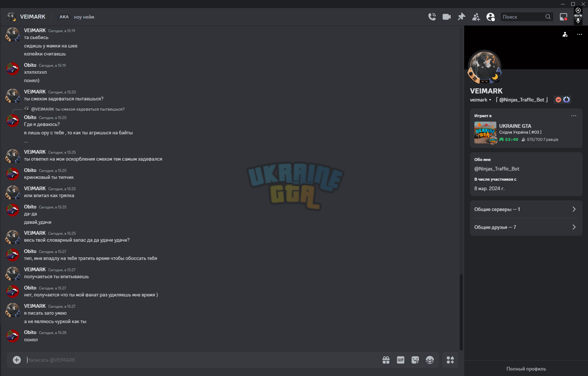Click the friend status icon on profile banner
Image resolution: width=588 pixels, height=376 pixels.
565,34
